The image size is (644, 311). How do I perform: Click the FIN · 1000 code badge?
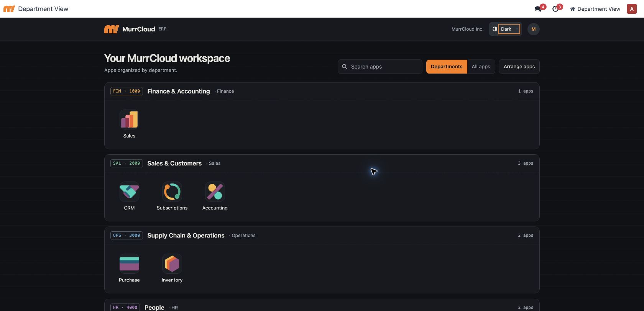[x=127, y=91]
